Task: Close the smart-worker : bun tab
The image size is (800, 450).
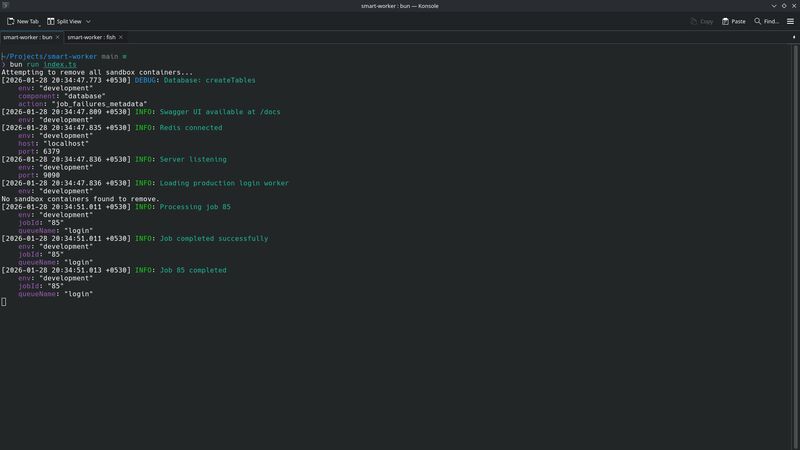Action: point(58,37)
